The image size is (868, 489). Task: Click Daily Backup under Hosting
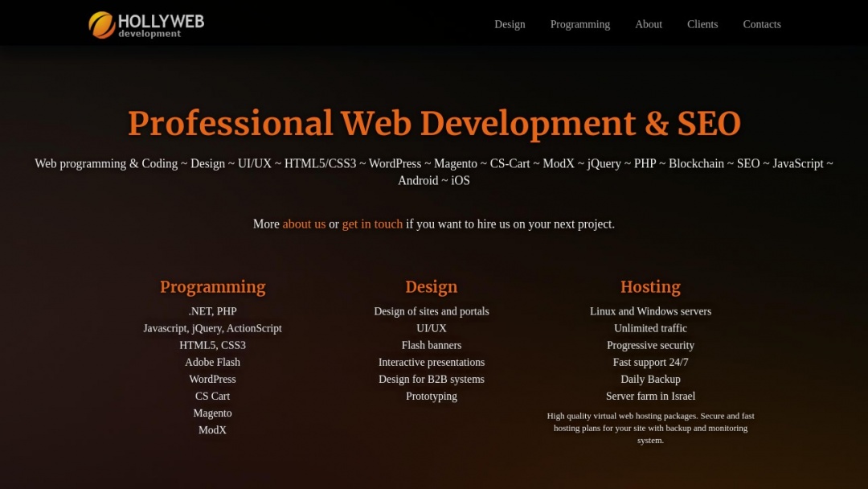650,379
